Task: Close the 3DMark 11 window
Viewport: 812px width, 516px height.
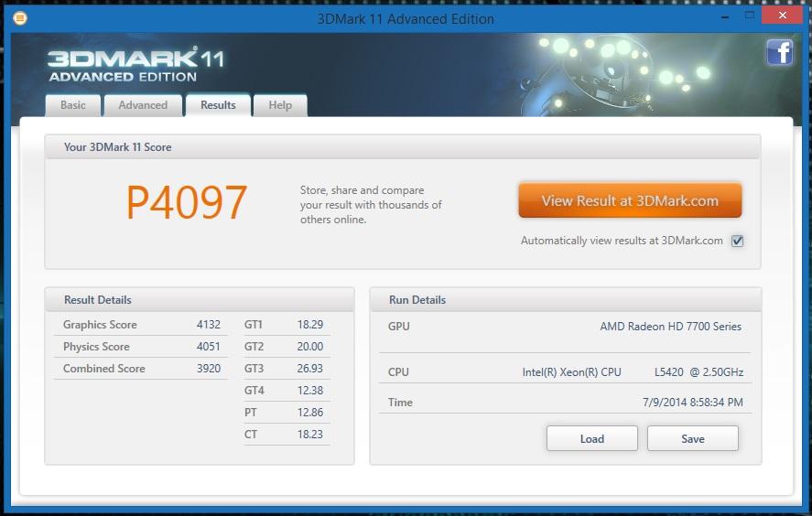Action: pos(783,15)
